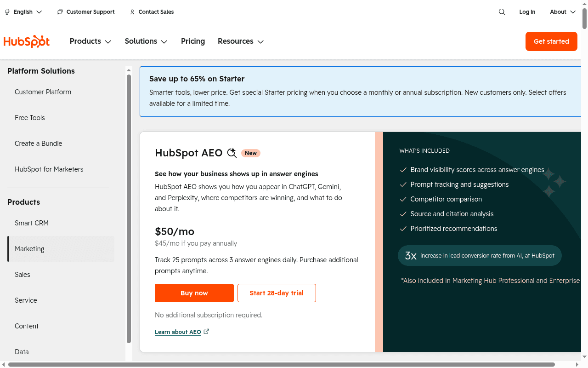
Task: Select Smart CRM under Products
Action: pos(61,223)
